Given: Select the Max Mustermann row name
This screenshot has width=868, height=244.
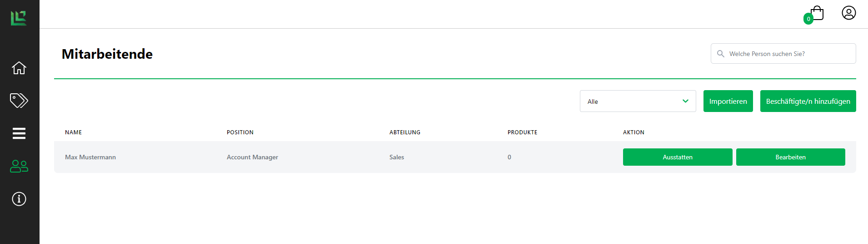Looking at the screenshot, I should 90,157.
